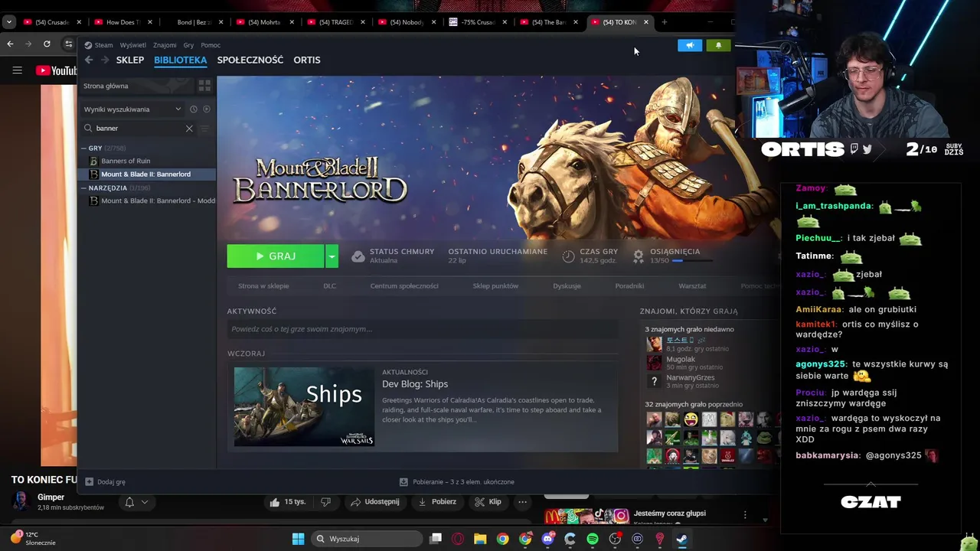This screenshot has height=551, width=980.
Task: Select Banners of Ruin in library
Action: pos(126,161)
